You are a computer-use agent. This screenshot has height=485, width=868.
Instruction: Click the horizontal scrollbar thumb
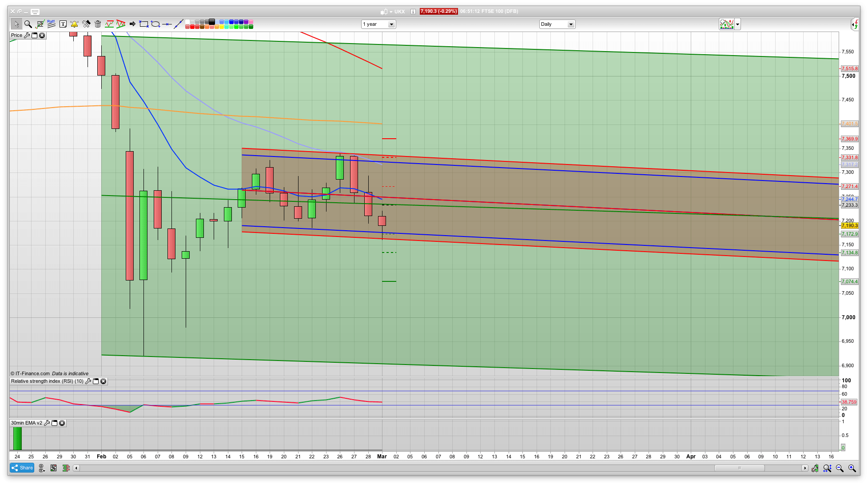[x=739, y=468]
